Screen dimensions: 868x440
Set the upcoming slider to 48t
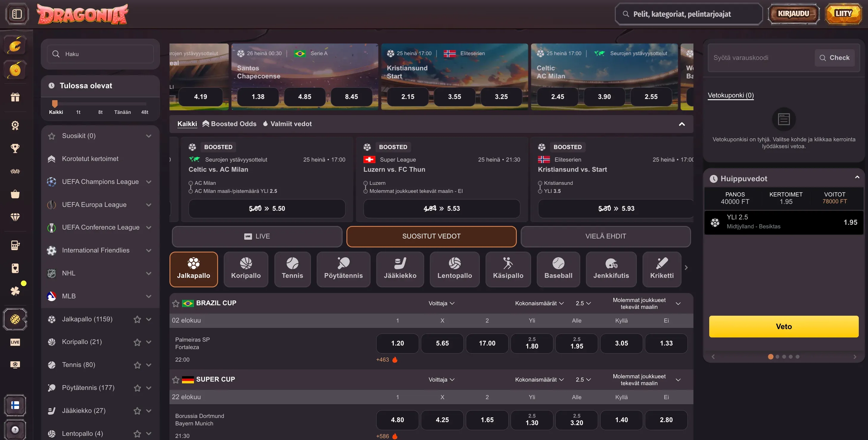click(144, 112)
